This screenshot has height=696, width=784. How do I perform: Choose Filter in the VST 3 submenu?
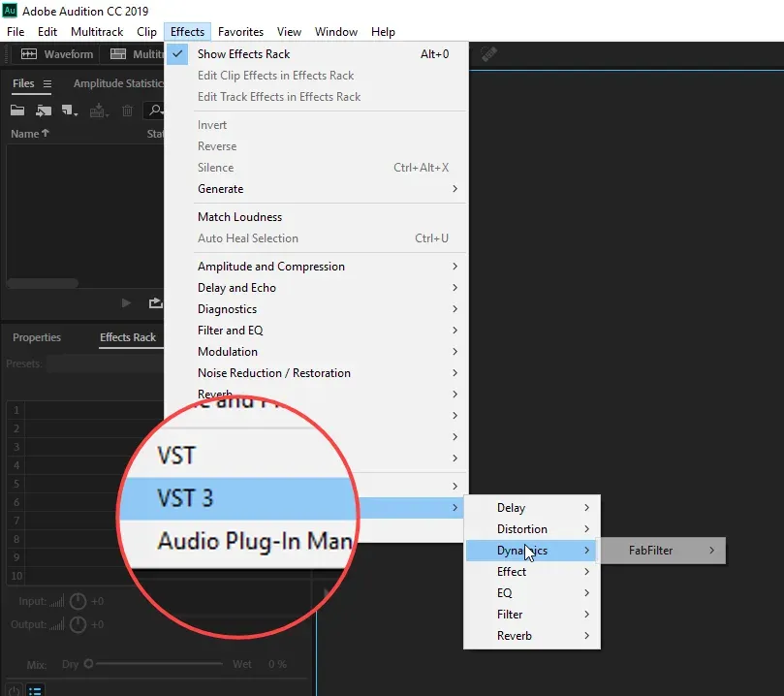[532, 615]
